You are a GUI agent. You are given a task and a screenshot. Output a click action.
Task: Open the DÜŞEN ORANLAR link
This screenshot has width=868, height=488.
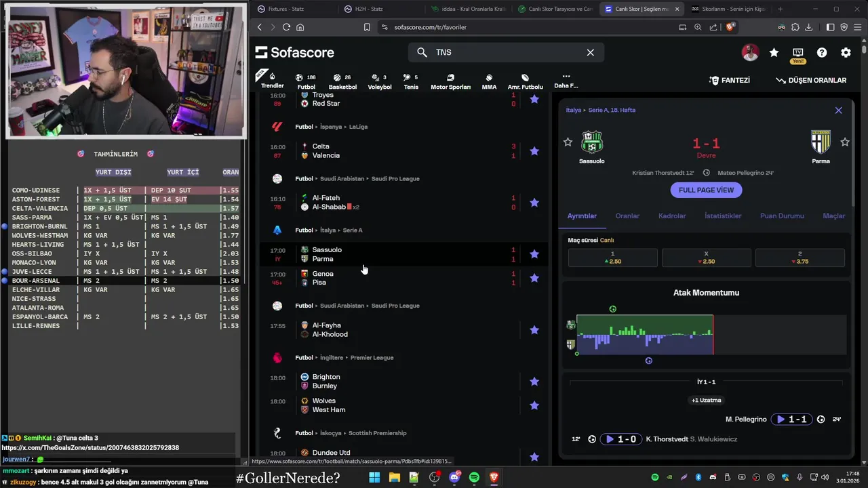[811, 80]
